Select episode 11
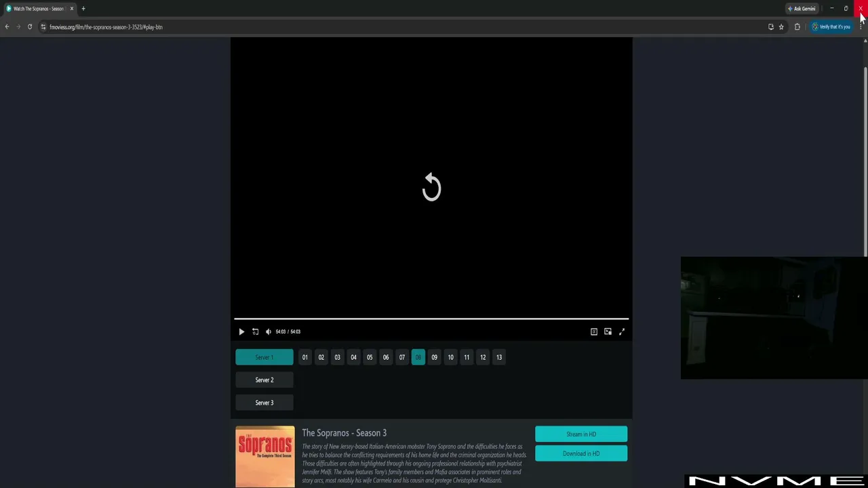 (x=467, y=357)
